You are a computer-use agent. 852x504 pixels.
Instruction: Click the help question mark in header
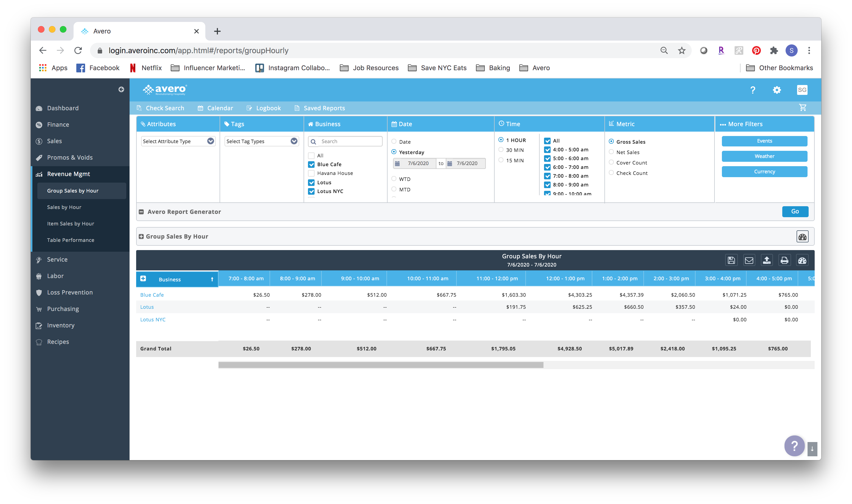[x=752, y=90]
